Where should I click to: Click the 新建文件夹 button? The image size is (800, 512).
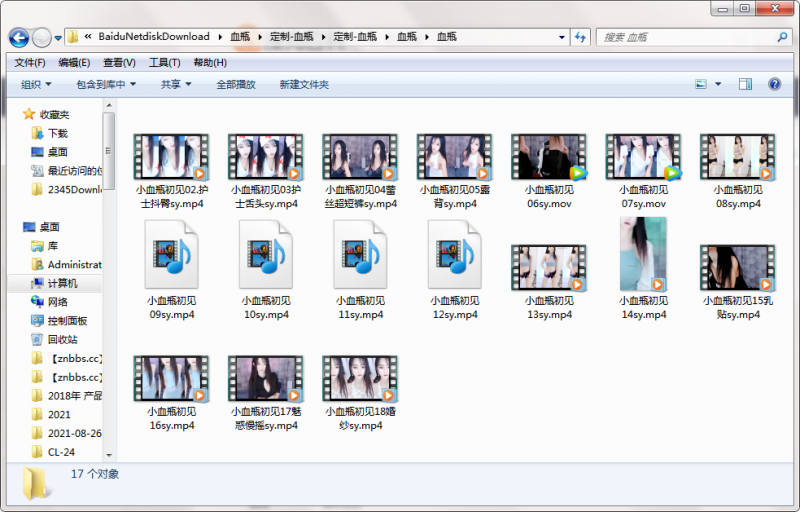(x=304, y=85)
